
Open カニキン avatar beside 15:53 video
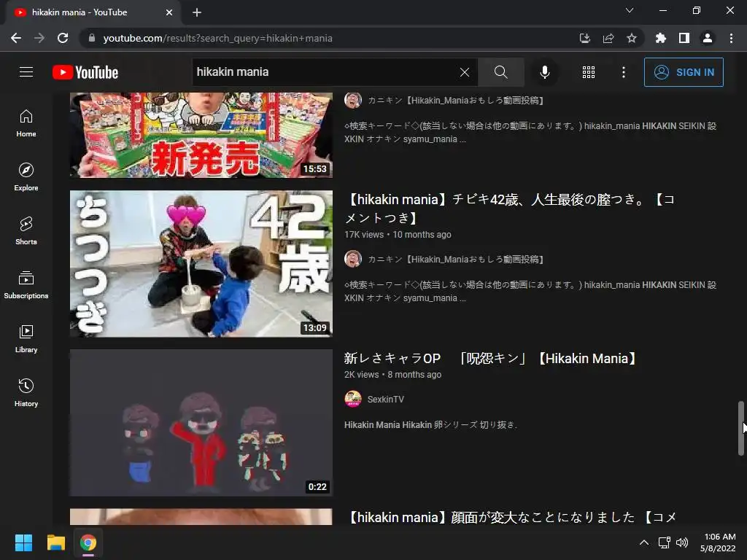353,100
